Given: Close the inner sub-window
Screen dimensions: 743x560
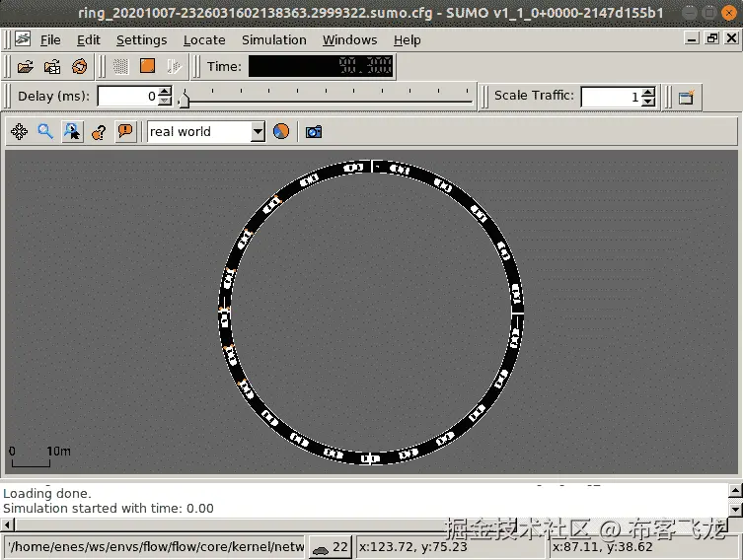Looking at the screenshot, I should coord(731,38).
